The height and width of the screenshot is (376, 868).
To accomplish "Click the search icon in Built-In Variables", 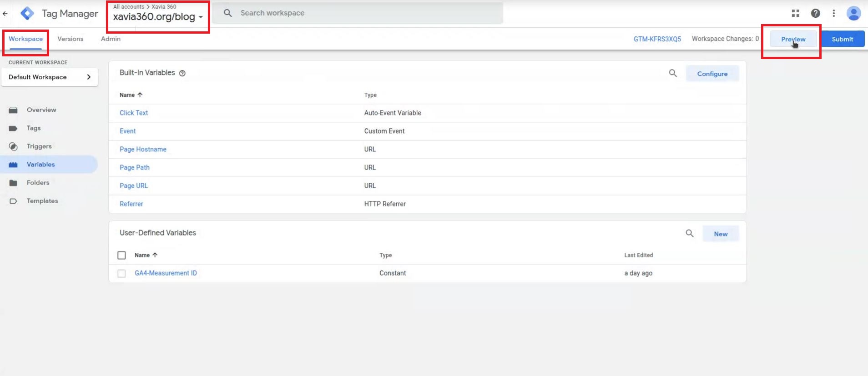I will point(673,73).
